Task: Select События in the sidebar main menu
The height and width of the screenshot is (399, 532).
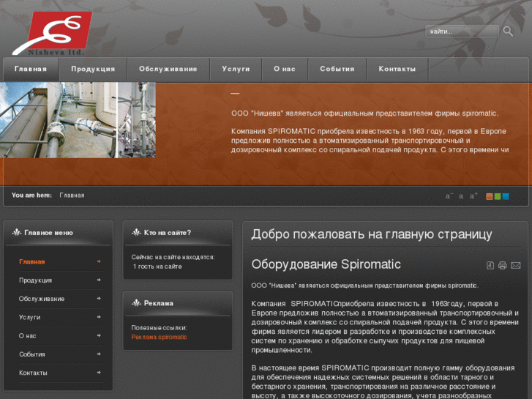Action: (32, 354)
